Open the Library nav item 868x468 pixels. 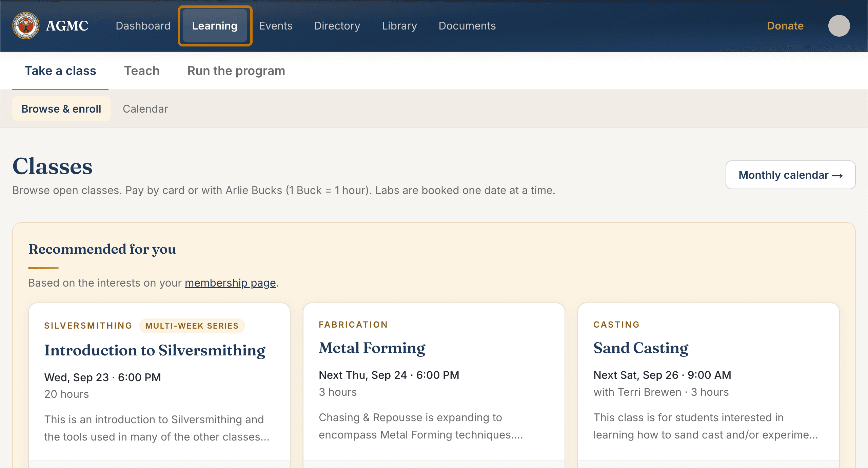click(399, 26)
